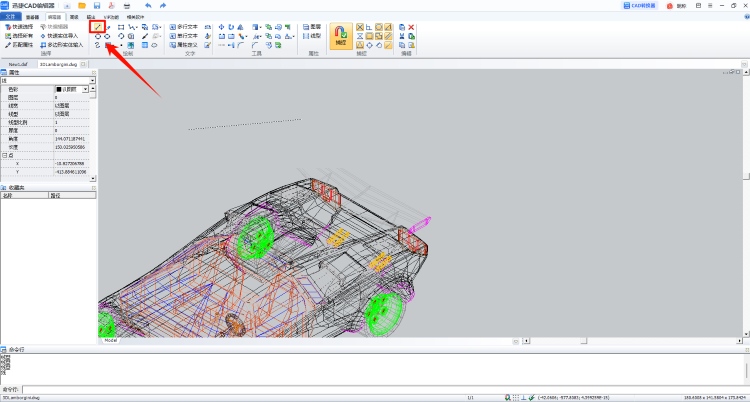
Task: Open the File menu tab
Action: pyautogui.click(x=10, y=17)
